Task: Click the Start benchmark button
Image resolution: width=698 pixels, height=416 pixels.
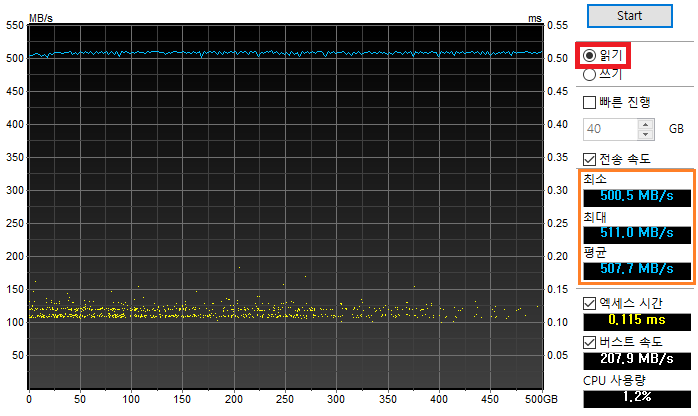Action: pyautogui.click(x=629, y=16)
